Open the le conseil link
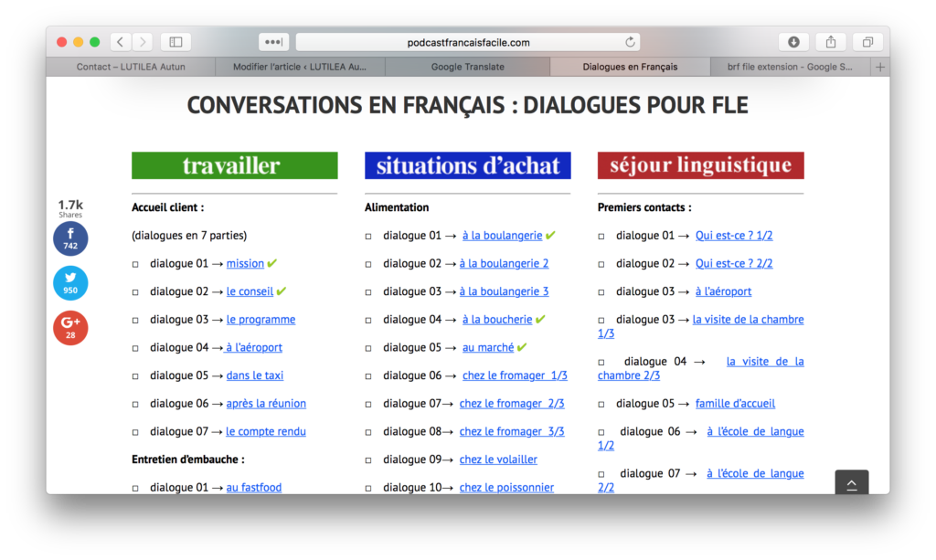 click(250, 291)
